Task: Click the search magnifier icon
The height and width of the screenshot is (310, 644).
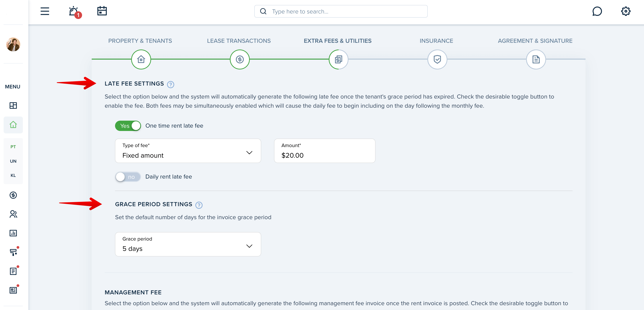Action: click(263, 11)
